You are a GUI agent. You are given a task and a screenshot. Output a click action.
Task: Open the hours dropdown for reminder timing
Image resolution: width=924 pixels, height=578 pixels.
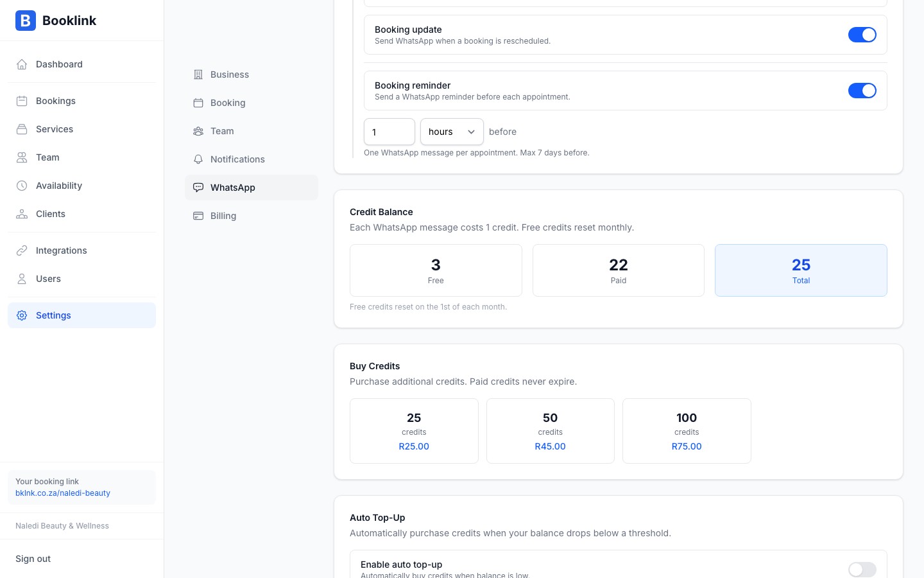(x=452, y=132)
